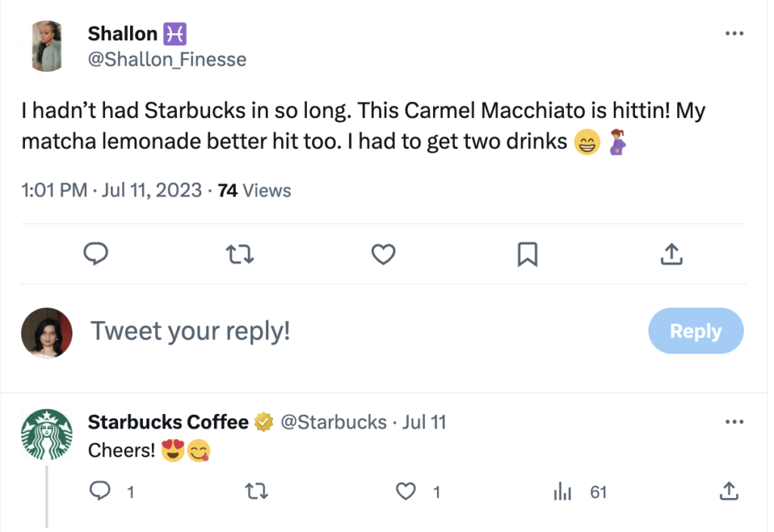Reply to Shallon's tweet via comment icon

(95, 255)
